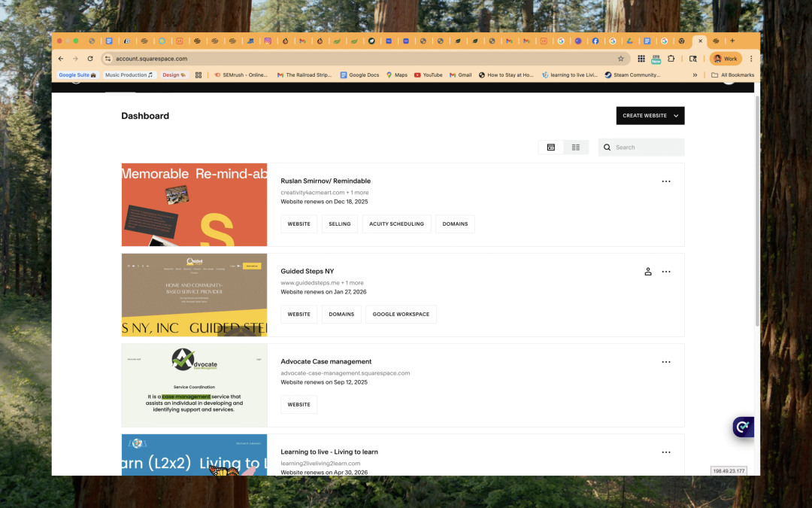The image size is (812, 508).
Task: Expand the hidden bookmarks overflow chevron
Action: point(695,75)
